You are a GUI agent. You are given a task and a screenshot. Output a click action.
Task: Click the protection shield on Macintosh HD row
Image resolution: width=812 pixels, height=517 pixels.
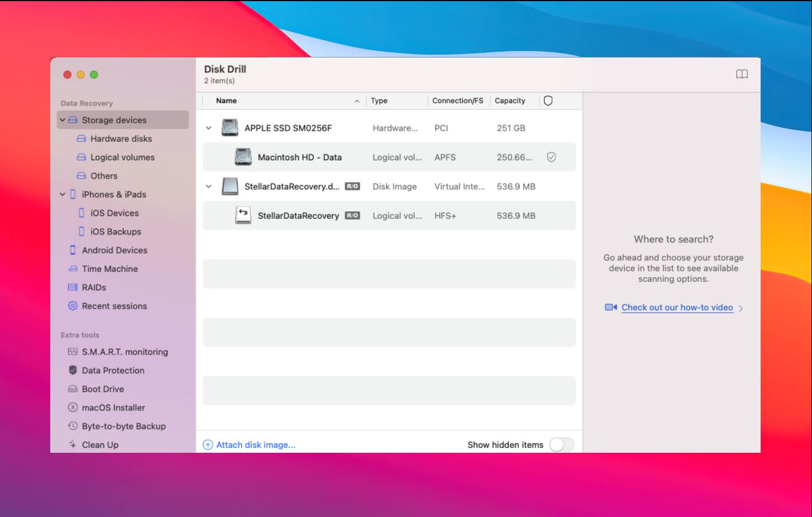coord(551,157)
